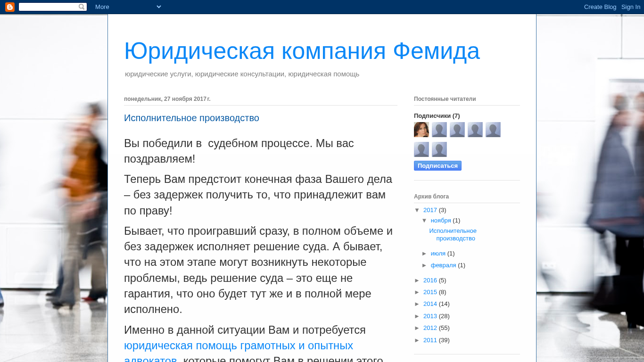The width and height of the screenshot is (644, 362).
Task: Collapse the 2017 archive year
Action: (417, 210)
